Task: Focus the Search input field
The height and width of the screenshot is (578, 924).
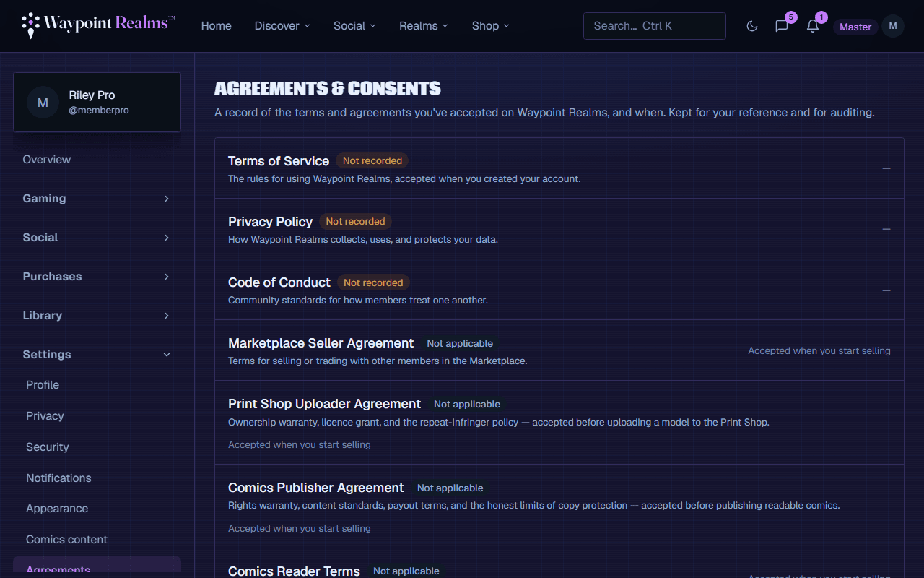Action: (x=655, y=26)
